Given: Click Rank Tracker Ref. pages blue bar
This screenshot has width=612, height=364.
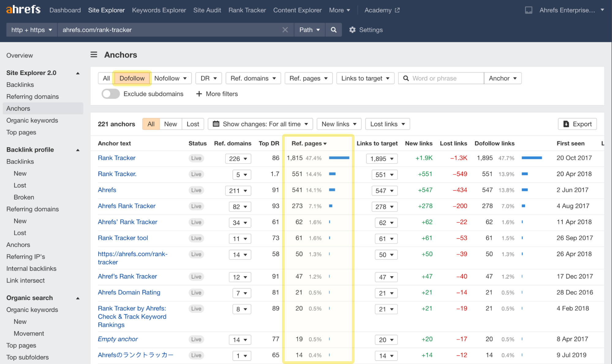Looking at the screenshot, I should pos(339,158).
